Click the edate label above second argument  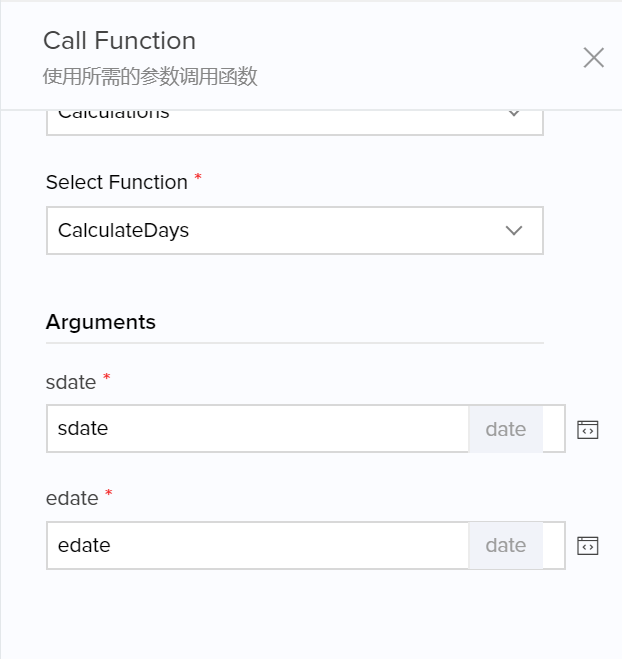point(71,498)
